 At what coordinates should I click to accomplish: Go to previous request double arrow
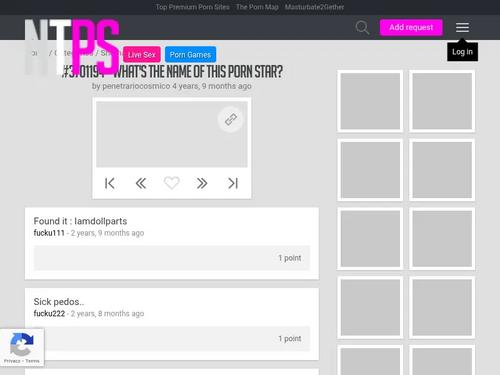coord(141,183)
